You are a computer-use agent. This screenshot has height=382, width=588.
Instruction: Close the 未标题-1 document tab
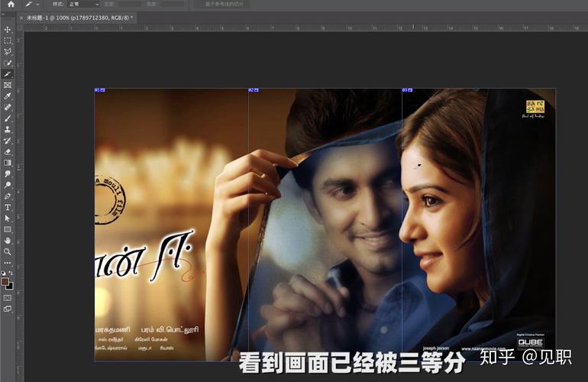point(21,18)
